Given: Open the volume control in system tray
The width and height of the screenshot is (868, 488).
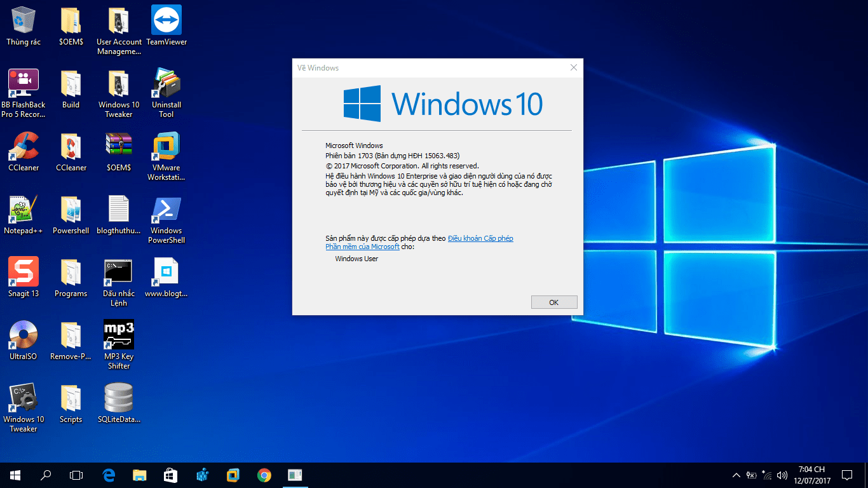Looking at the screenshot, I should click(x=782, y=475).
